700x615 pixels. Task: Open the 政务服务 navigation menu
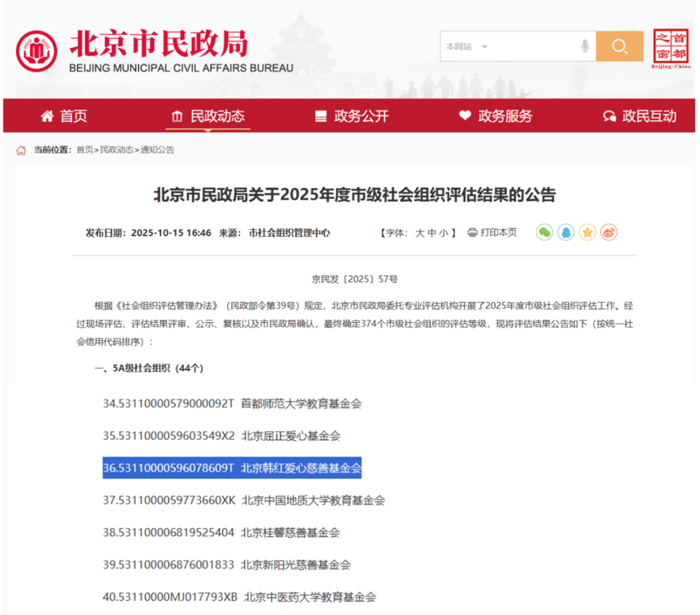tap(495, 116)
